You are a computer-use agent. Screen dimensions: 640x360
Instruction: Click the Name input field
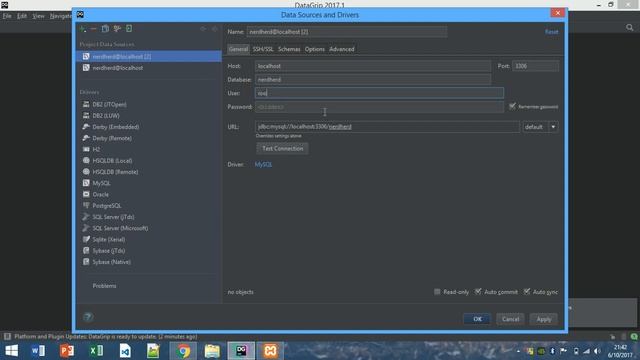(347, 32)
